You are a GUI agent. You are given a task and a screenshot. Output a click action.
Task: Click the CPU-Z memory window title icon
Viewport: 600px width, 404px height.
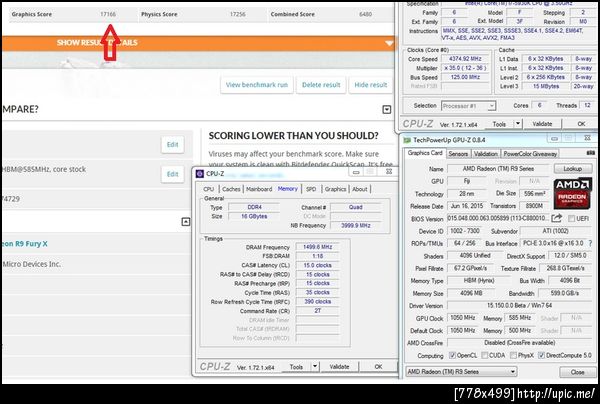pos(199,174)
